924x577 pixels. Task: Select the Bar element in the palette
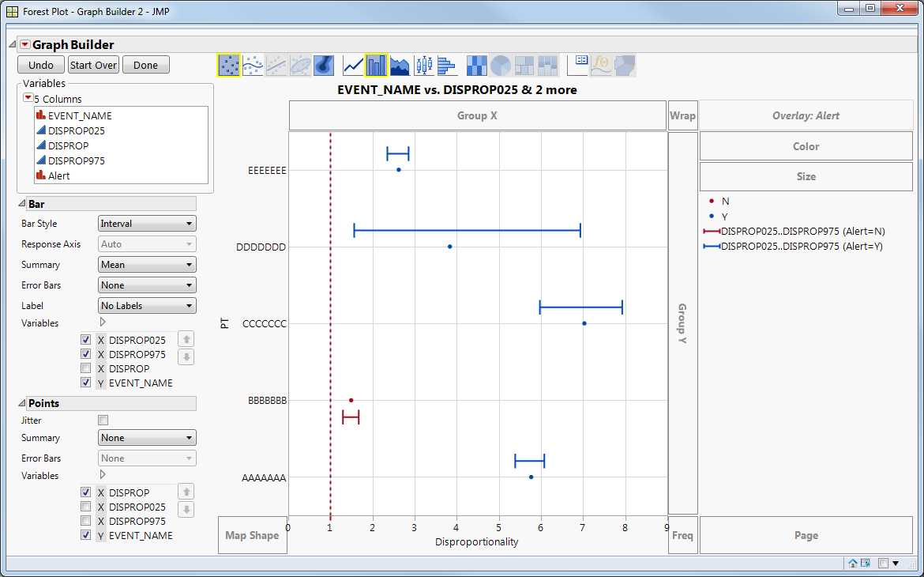pyautogui.click(x=376, y=65)
